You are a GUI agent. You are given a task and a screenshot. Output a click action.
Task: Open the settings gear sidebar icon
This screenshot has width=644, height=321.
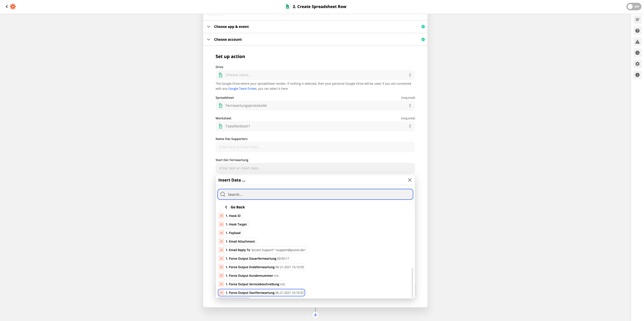[637, 64]
